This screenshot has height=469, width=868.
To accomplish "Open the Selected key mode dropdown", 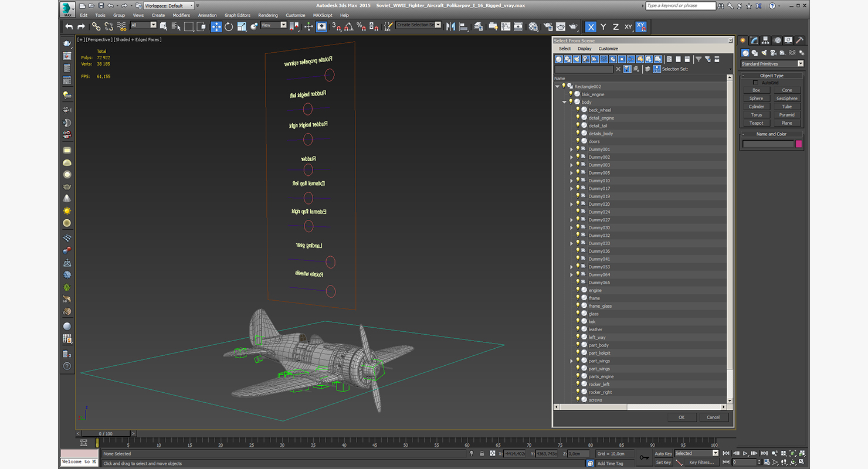I will coord(696,453).
